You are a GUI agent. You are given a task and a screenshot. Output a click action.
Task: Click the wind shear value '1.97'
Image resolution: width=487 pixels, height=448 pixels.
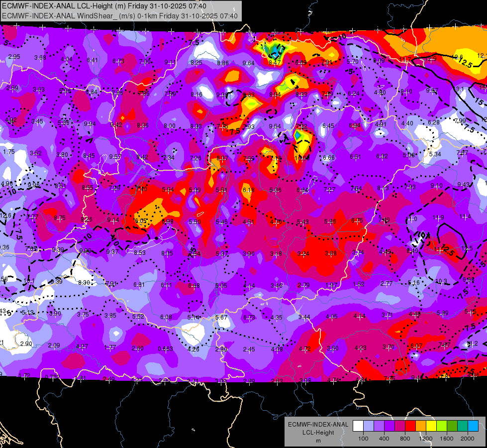point(331,285)
